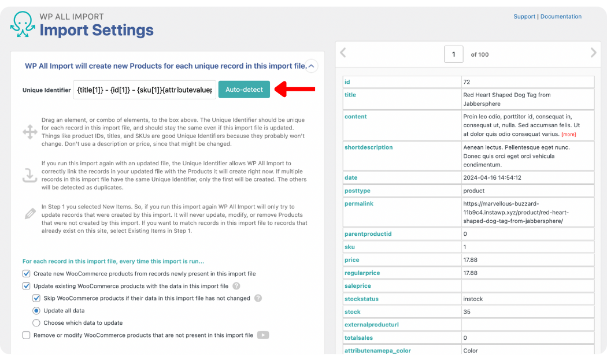Open the Support link
This screenshot has height=364, width=607.
coord(524,17)
